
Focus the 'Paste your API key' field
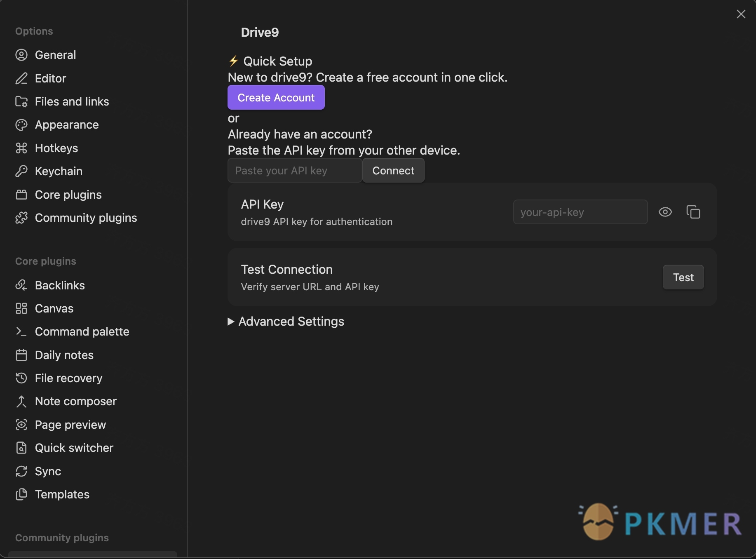pos(295,171)
